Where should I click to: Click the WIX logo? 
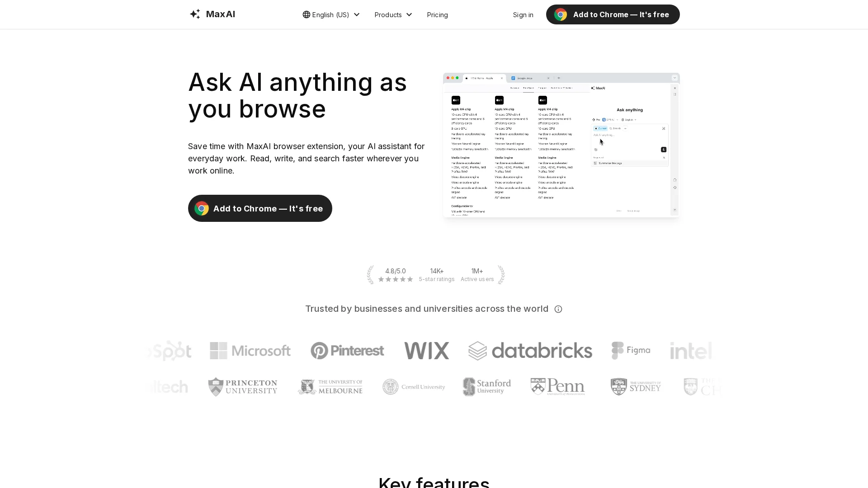pos(427,351)
